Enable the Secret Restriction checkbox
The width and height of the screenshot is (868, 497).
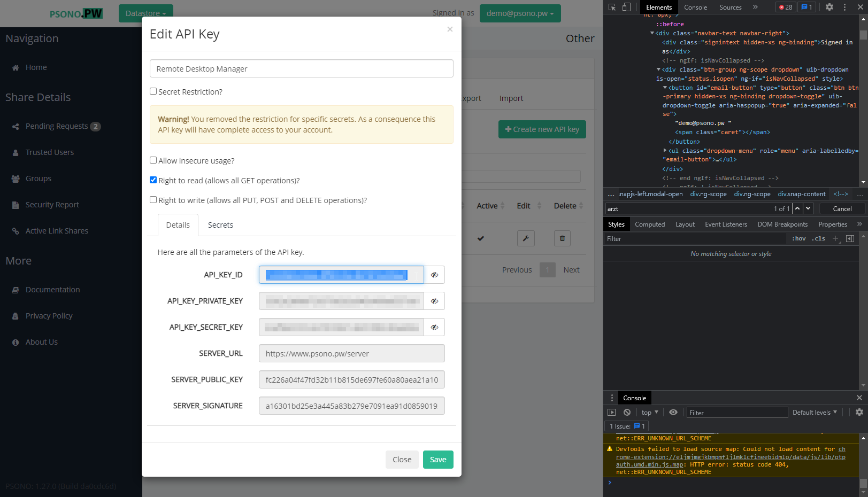153,91
